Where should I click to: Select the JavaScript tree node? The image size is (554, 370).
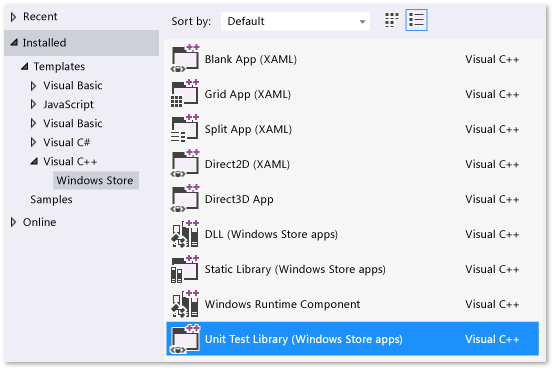click(x=68, y=105)
